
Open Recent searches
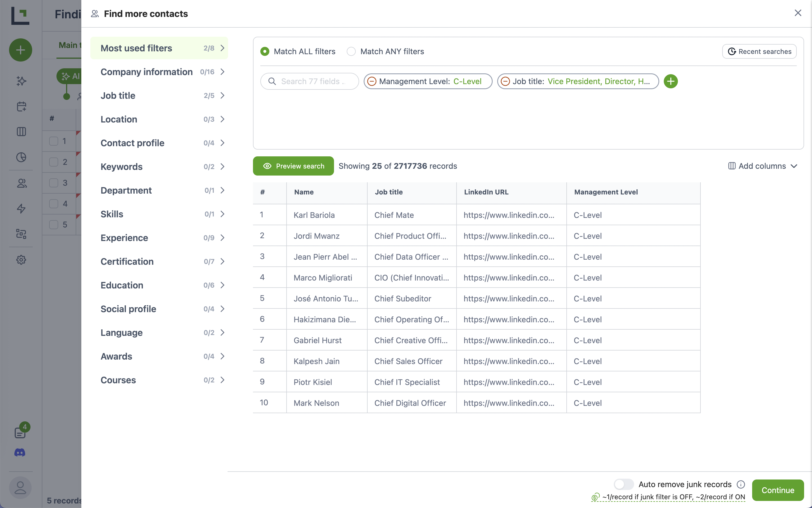[x=759, y=51]
